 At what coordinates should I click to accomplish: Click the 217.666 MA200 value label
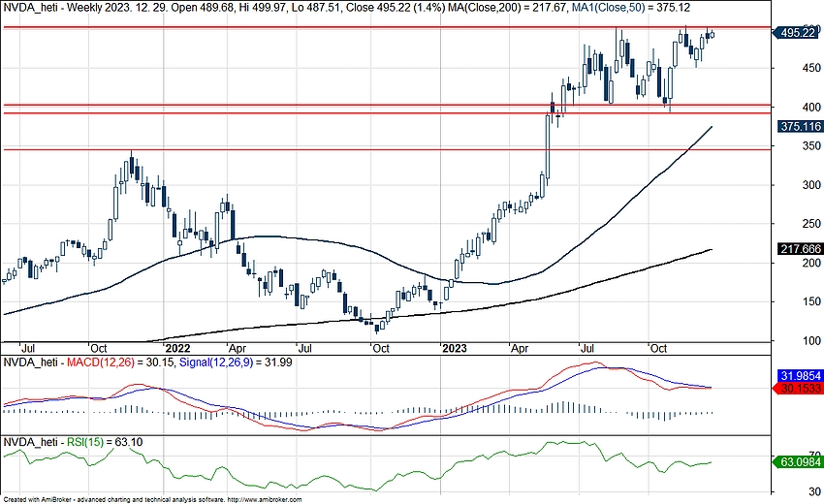click(801, 248)
